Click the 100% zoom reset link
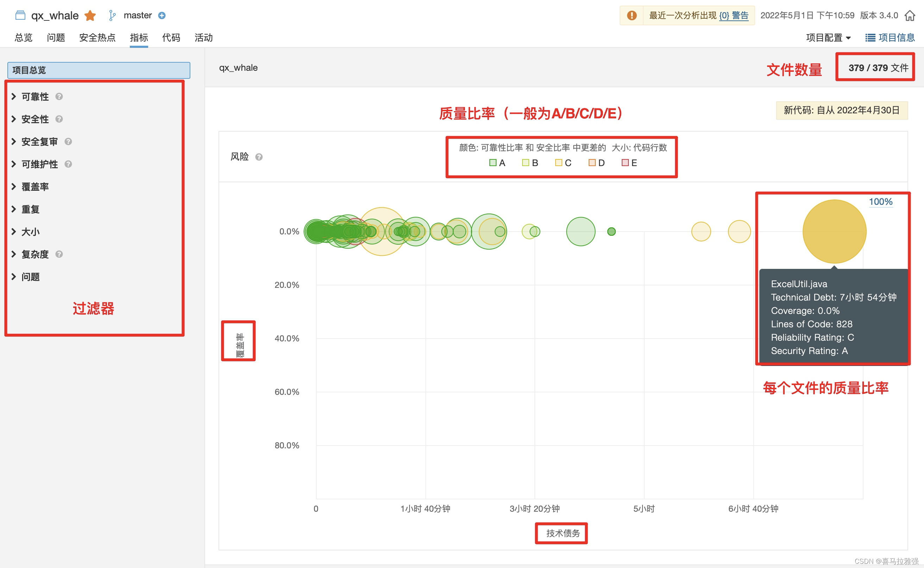Screen dimensions: 924x568 click(x=881, y=202)
